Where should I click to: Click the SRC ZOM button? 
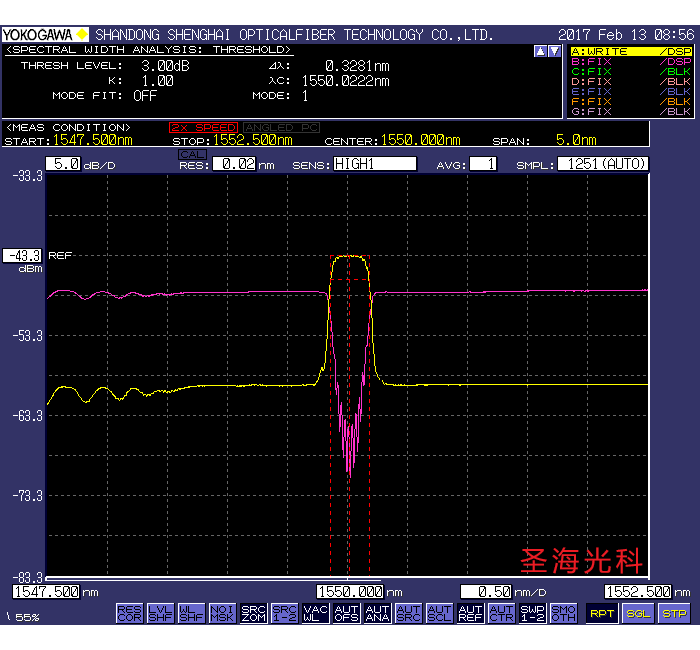tap(253, 612)
